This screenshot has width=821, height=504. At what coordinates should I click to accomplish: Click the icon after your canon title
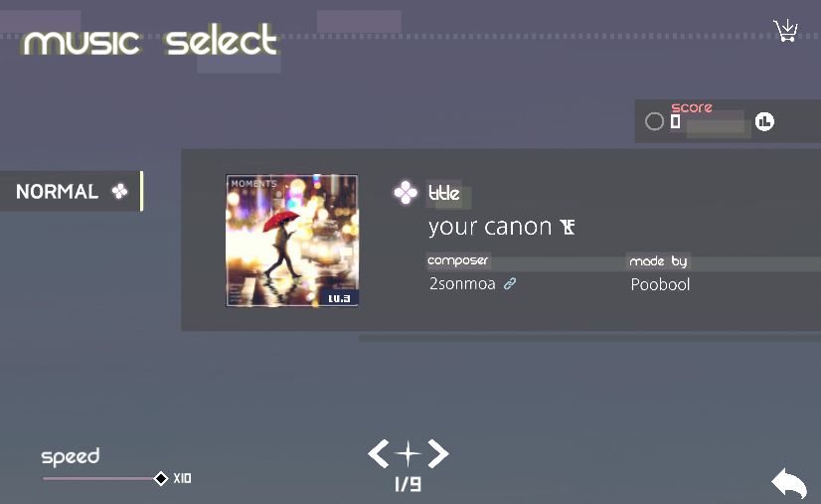[568, 227]
